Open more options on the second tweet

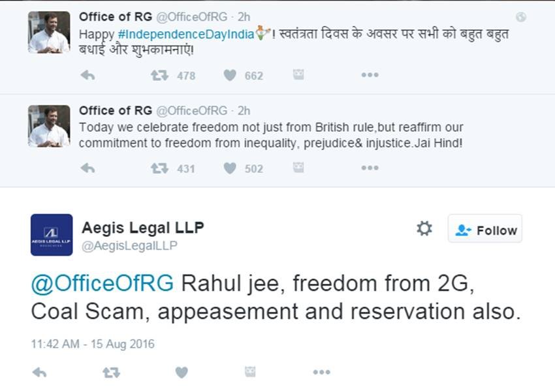tap(370, 169)
